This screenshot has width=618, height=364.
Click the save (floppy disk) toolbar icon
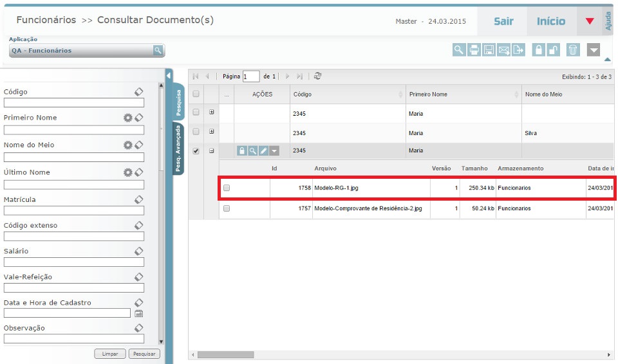[x=489, y=50]
